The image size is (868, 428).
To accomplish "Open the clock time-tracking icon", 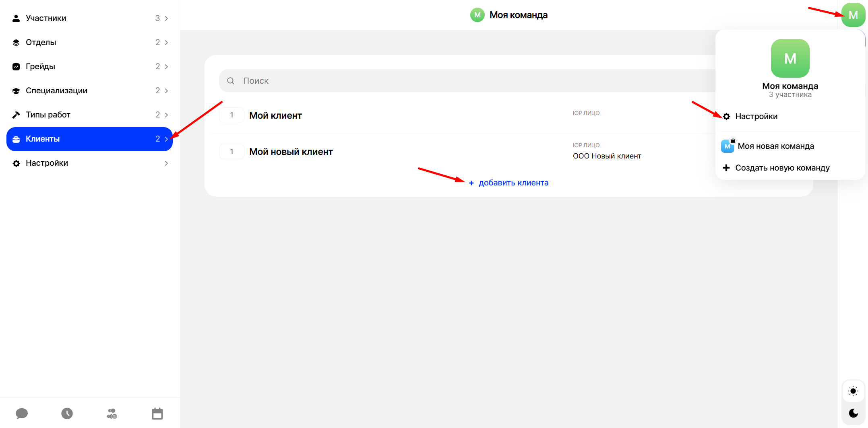I will (x=67, y=413).
